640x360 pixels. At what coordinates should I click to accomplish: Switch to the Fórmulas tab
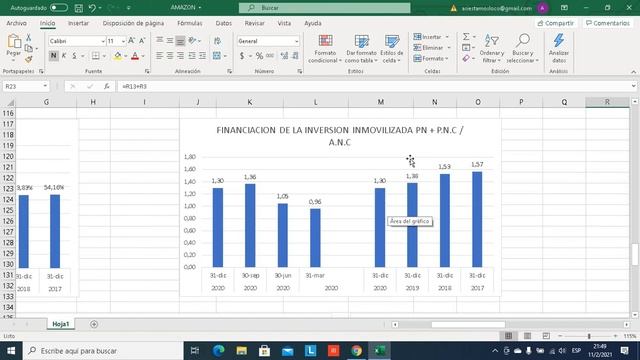(189, 23)
